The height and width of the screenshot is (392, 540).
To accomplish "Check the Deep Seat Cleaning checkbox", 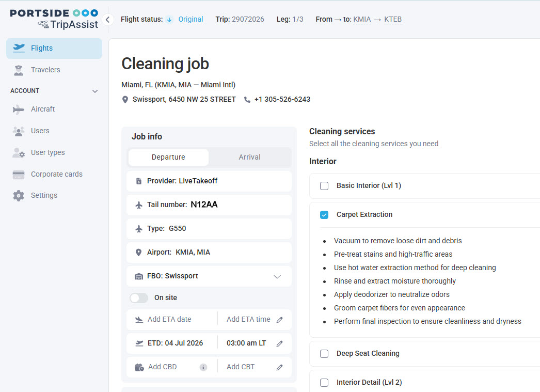I will pos(324,354).
